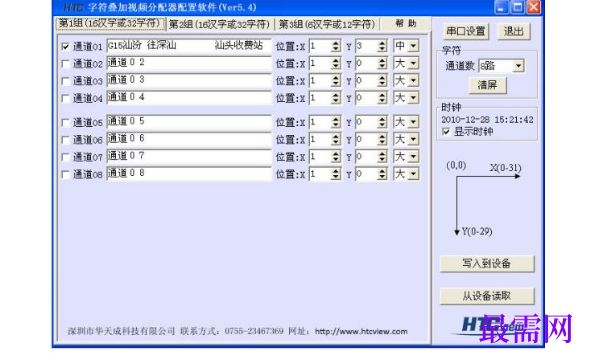Toggle the 显示时钟 checkbox
The height and width of the screenshot is (360, 591).
[446, 132]
